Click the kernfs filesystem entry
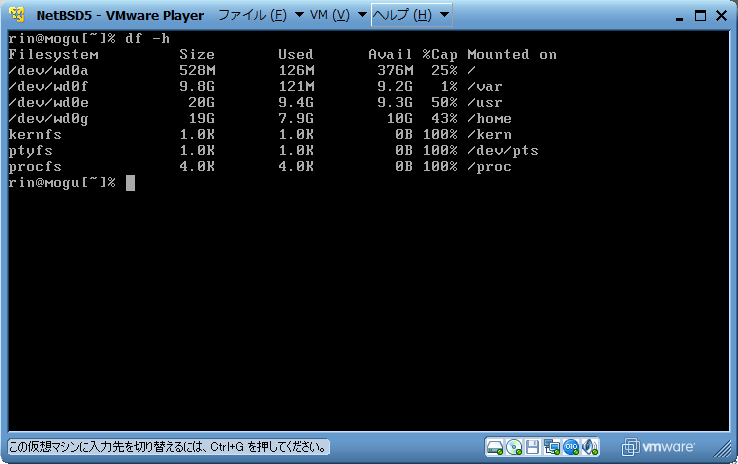Viewport: 738px width, 464px height. (x=35, y=135)
